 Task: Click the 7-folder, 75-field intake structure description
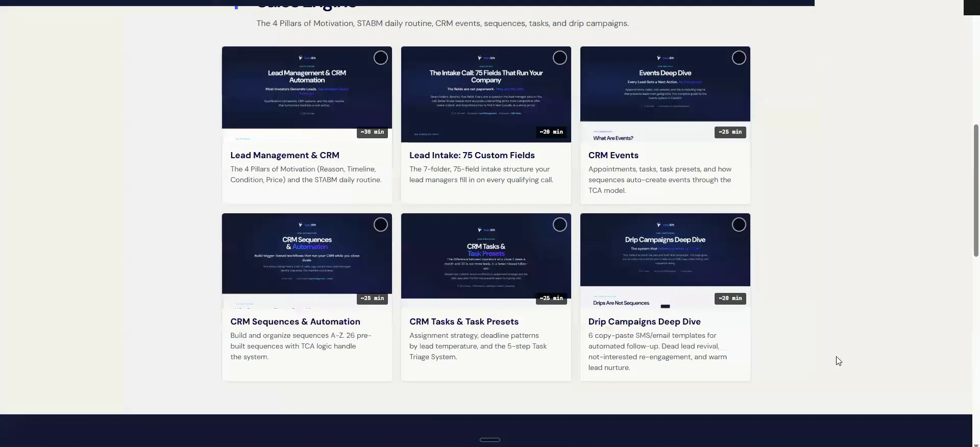click(481, 175)
